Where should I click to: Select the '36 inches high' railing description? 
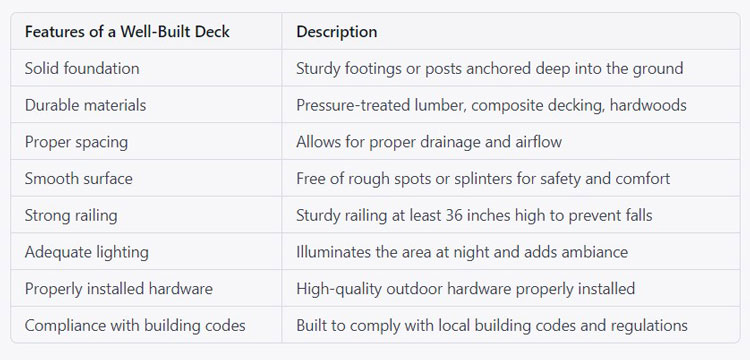point(474,216)
